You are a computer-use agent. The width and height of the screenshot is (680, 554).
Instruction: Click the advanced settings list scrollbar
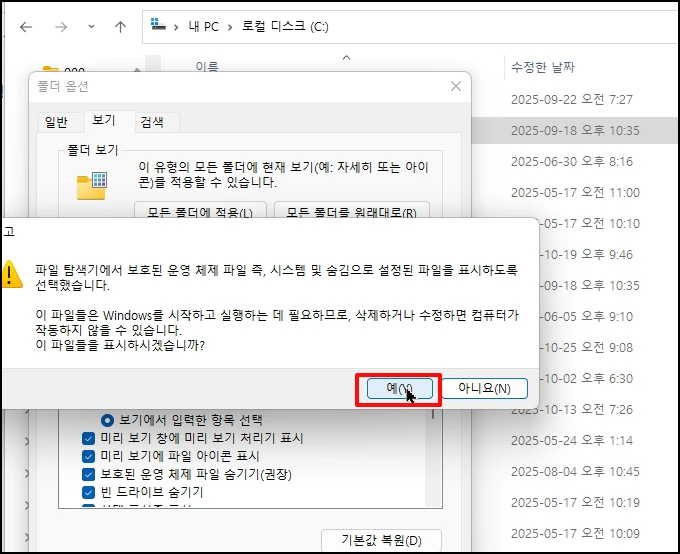pyautogui.click(x=433, y=458)
